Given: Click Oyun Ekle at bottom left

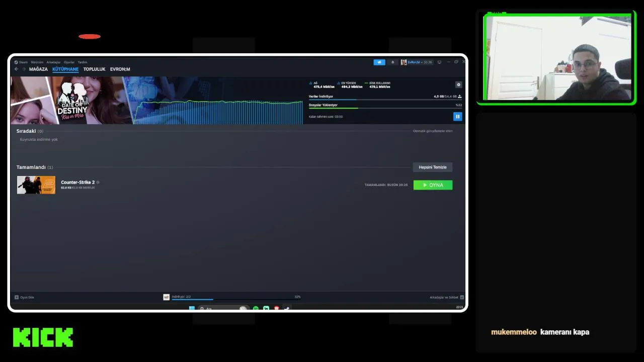Looking at the screenshot, I should point(27,297).
